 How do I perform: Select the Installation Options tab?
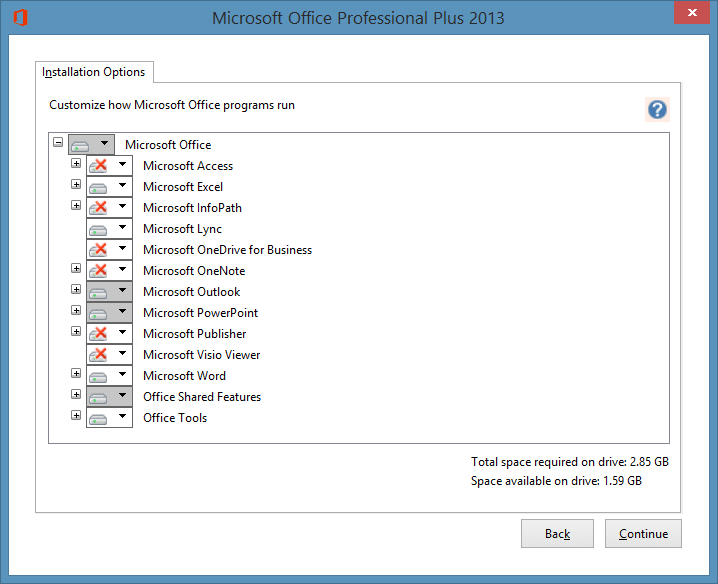[x=94, y=72]
